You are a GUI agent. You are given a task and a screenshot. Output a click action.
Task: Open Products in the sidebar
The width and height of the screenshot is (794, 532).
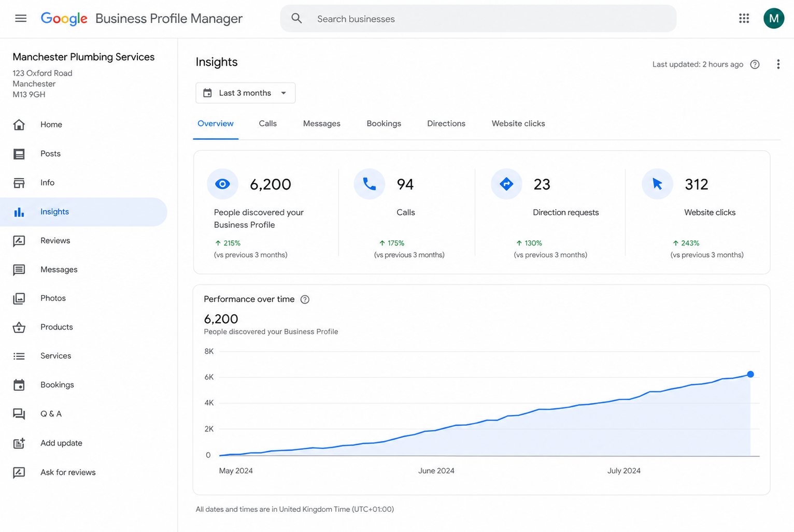click(x=56, y=327)
